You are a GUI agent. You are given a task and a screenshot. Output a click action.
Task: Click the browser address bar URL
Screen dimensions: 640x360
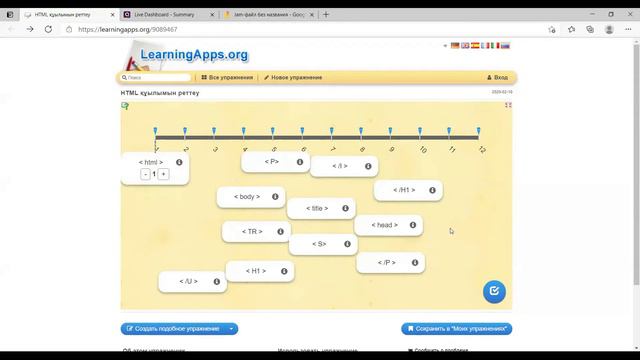pyautogui.click(x=128, y=29)
